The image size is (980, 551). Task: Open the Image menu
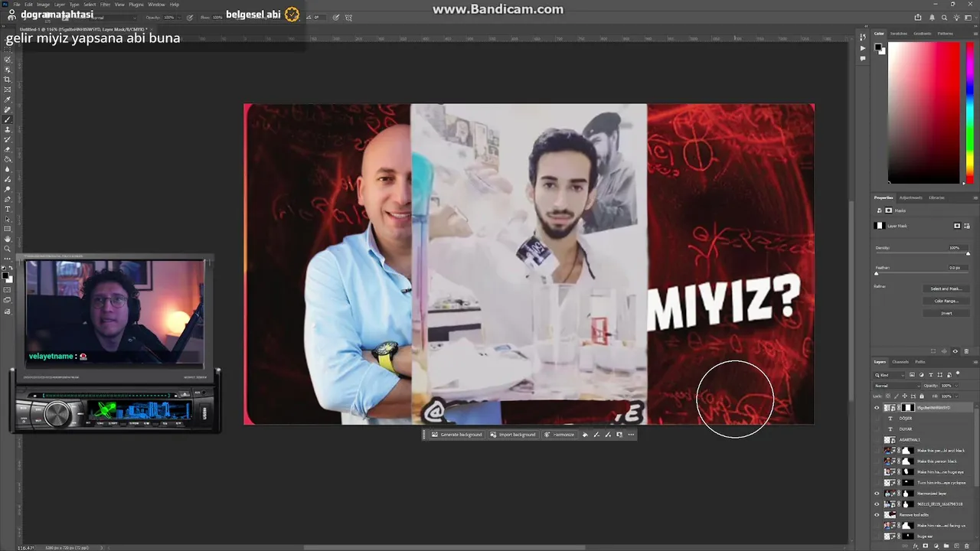[43, 5]
